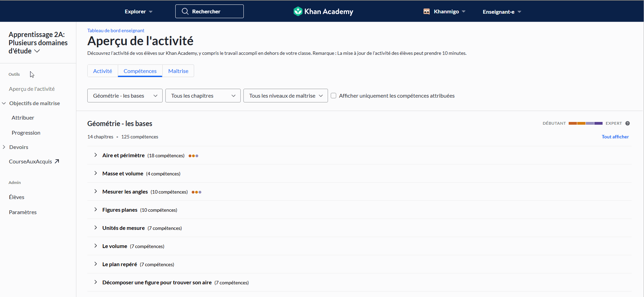The image size is (644, 297).
Task: Expand the Masse et volume chapter
Action: 96,173
